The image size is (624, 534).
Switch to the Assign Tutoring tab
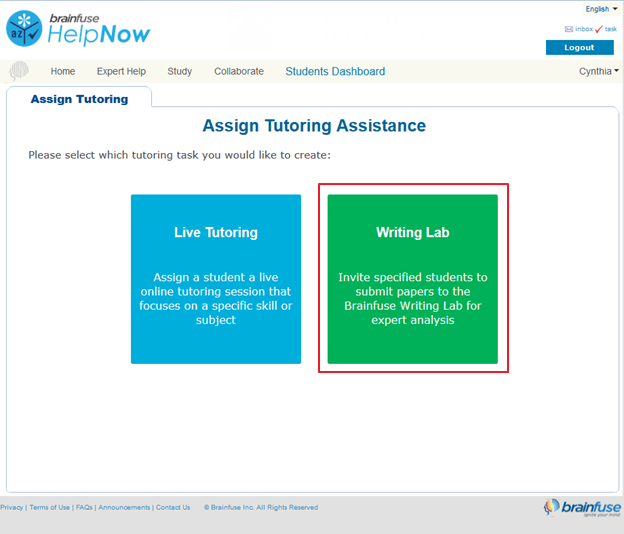(x=79, y=99)
